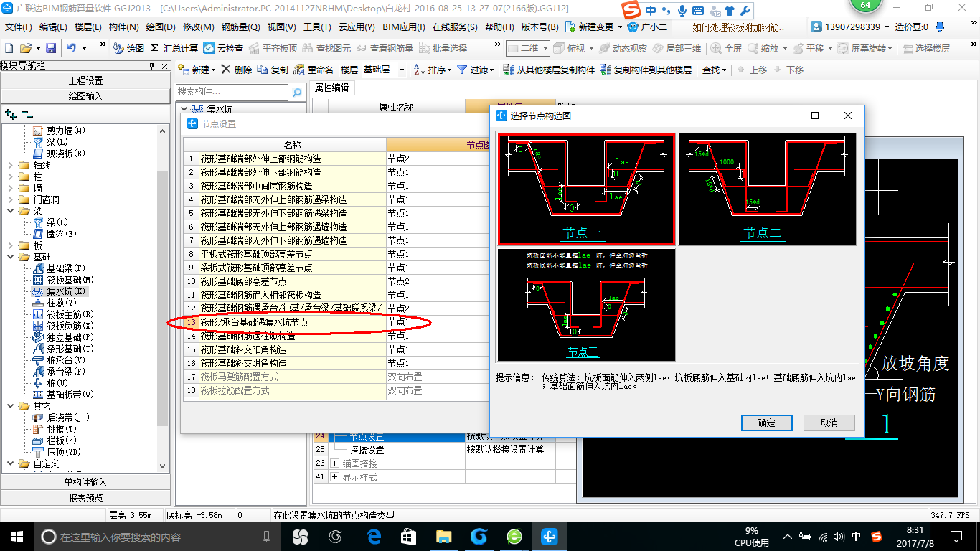Open File Explorer from the taskbar
Screen dimensions: 980x551
tap(443, 537)
